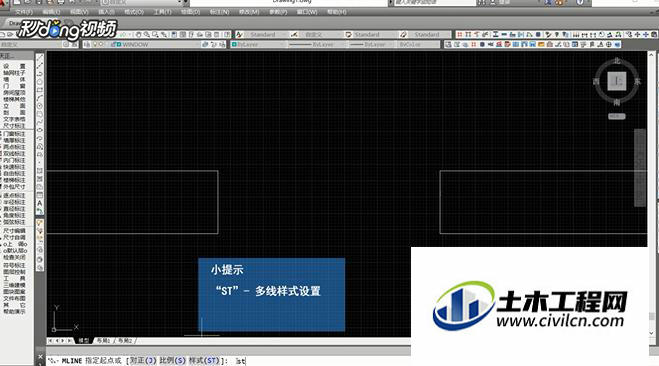Select the Spline draw tool
Screen dimensions: 659x366
tap(40, 122)
